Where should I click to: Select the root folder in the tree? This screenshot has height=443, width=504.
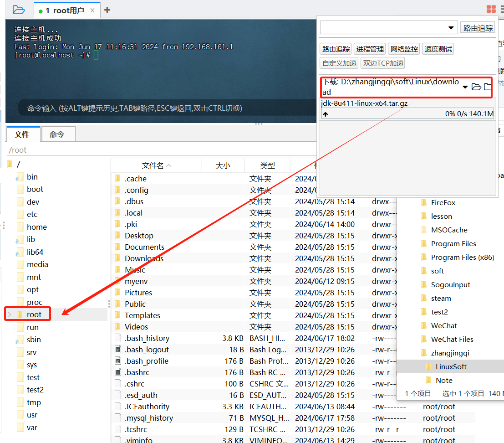34,314
